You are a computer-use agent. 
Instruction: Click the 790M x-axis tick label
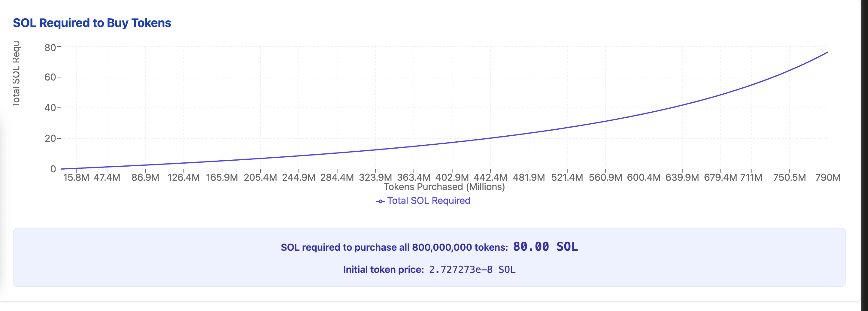click(827, 178)
